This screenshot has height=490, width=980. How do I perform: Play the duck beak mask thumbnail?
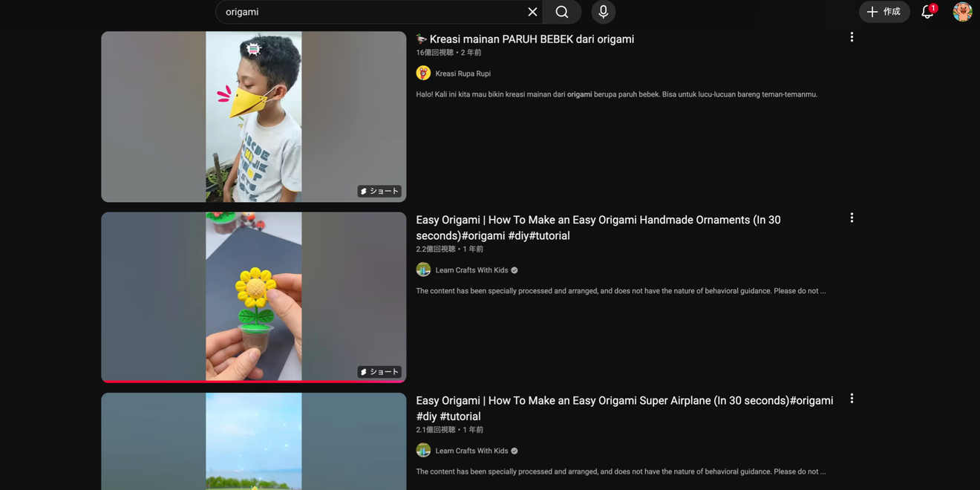254,117
